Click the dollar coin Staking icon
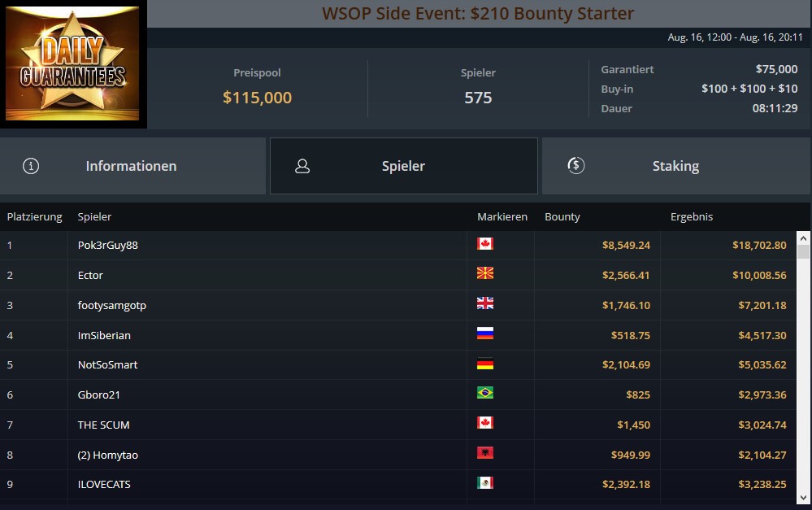The image size is (812, 510). click(575, 165)
